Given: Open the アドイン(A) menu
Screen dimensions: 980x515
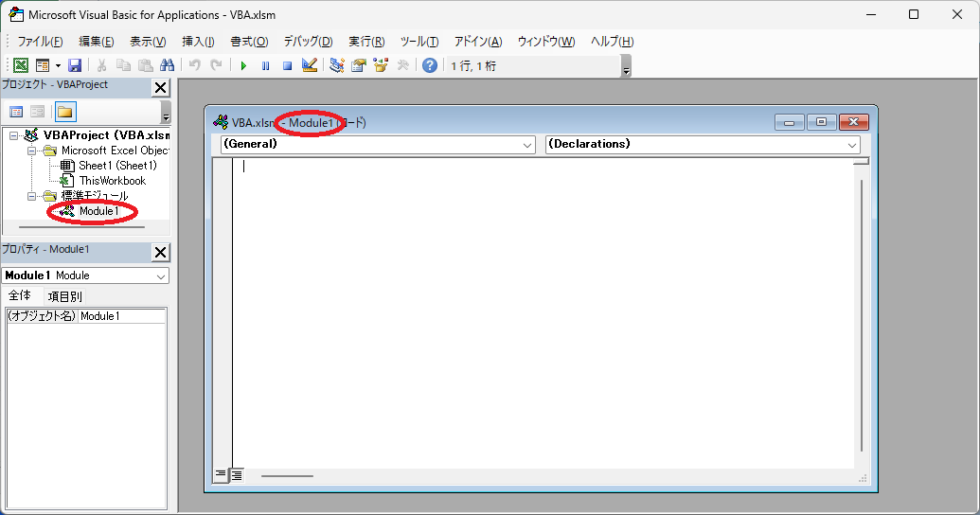Looking at the screenshot, I should click(x=478, y=42).
